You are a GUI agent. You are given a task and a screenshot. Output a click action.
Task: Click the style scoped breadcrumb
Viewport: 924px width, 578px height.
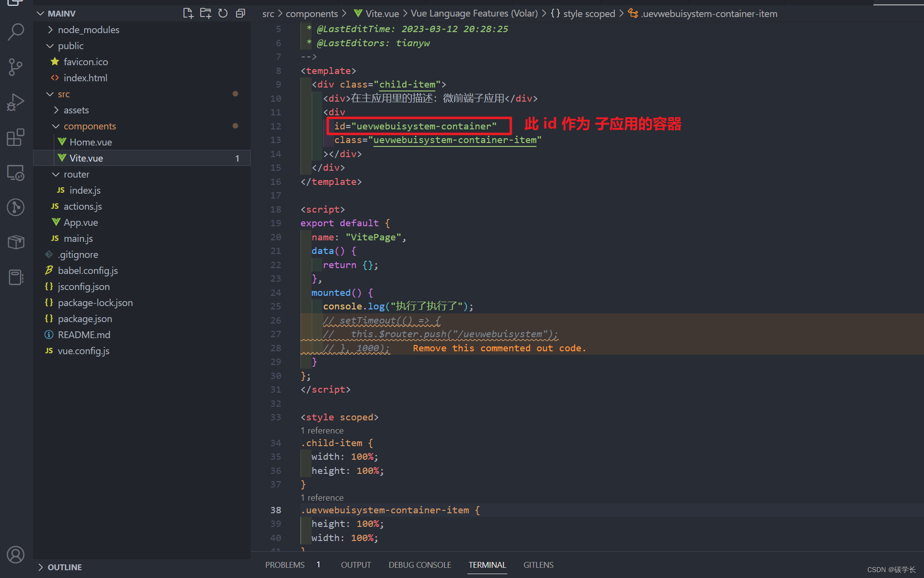click(x=583, y=14)
